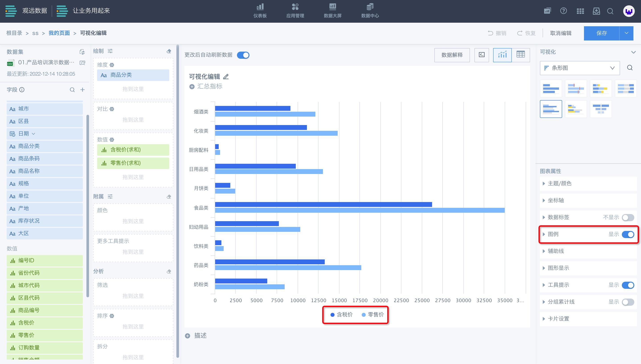Open the 数据中心 tab
The height and width of the screenshot is (364, 641).
(370, 11)
